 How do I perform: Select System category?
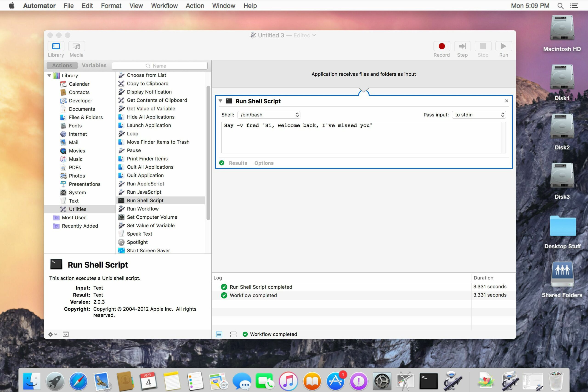pos(77,192)
